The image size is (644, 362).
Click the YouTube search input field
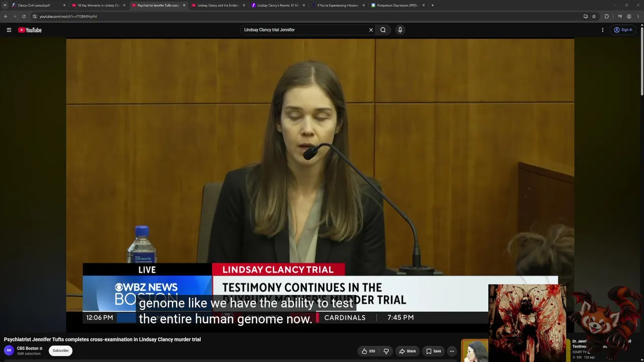point(304,30)
